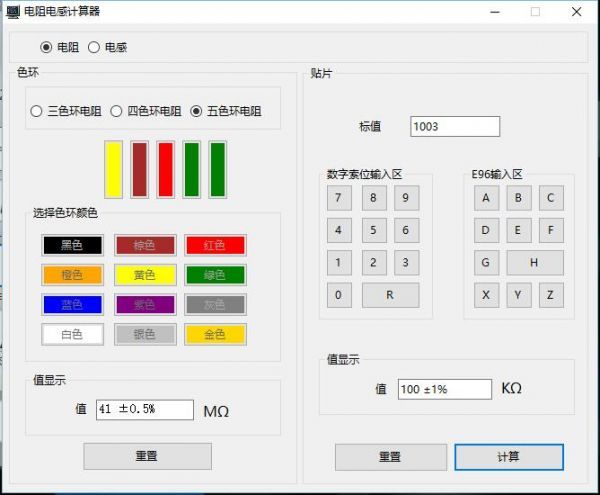Pick the 红色 red color button
This screenshot has height=495, width=600.
pos(215,245)
